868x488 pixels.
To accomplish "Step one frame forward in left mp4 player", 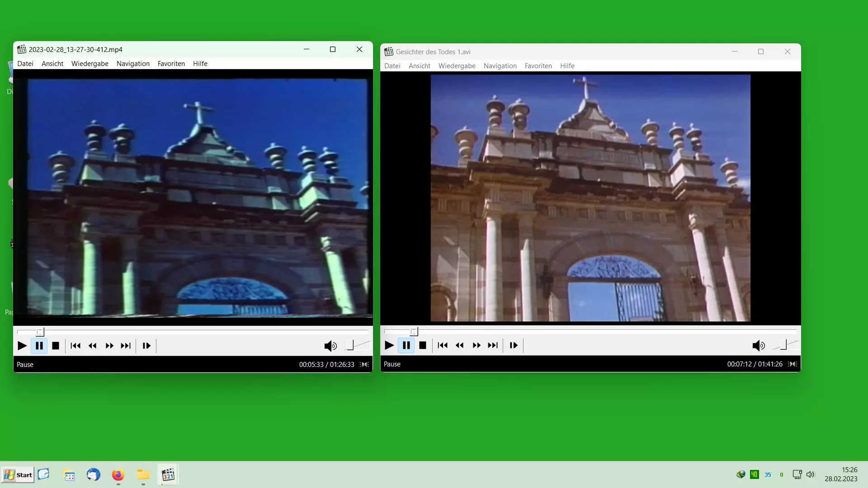I will click(146, 346).
